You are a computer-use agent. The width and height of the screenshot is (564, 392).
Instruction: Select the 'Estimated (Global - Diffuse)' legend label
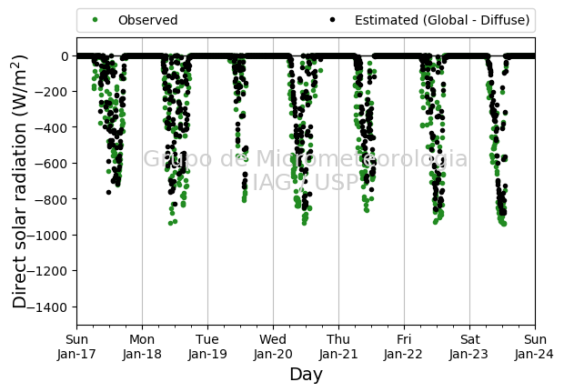[x=442, y=20]
